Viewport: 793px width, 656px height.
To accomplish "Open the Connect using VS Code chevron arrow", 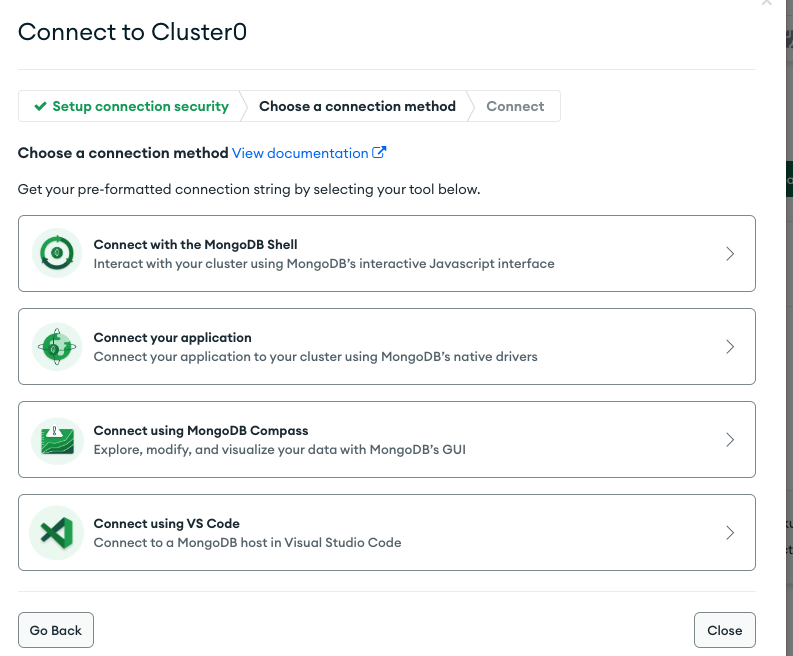I will (730, 533).
